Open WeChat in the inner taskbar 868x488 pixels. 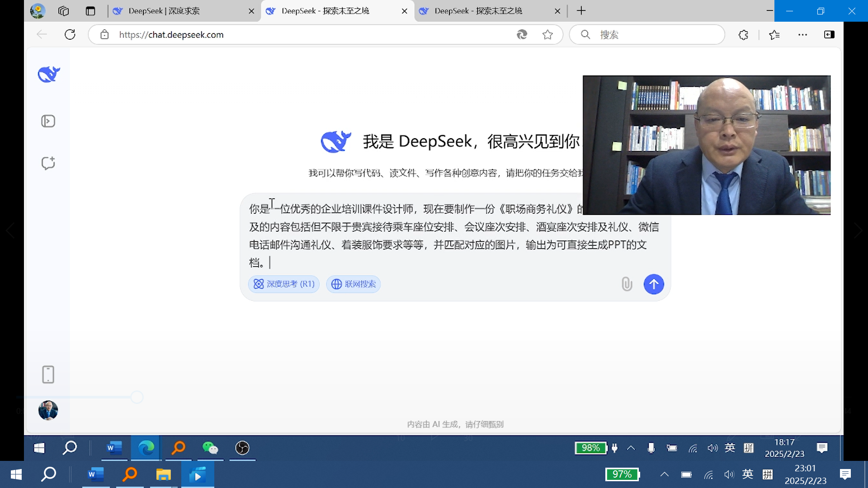click(210, 448)
